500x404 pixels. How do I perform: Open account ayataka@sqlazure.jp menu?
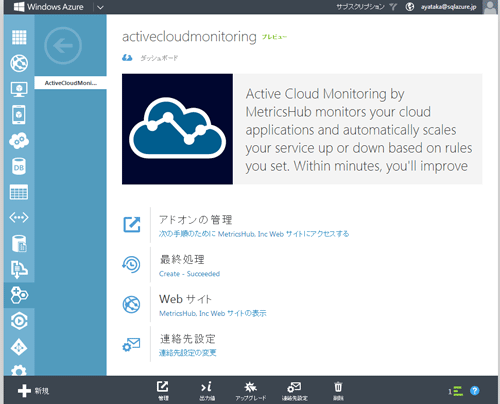pos(449,7)
